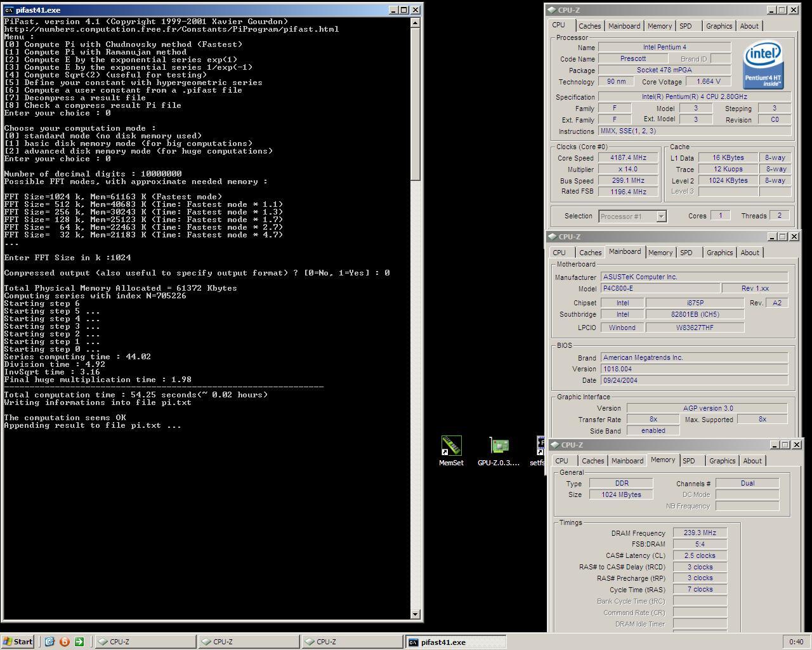Viewport: 812px width, 650px height.
Task: Select Graphics tab in the Memory CPU-Z window
Action: (722, 461)
